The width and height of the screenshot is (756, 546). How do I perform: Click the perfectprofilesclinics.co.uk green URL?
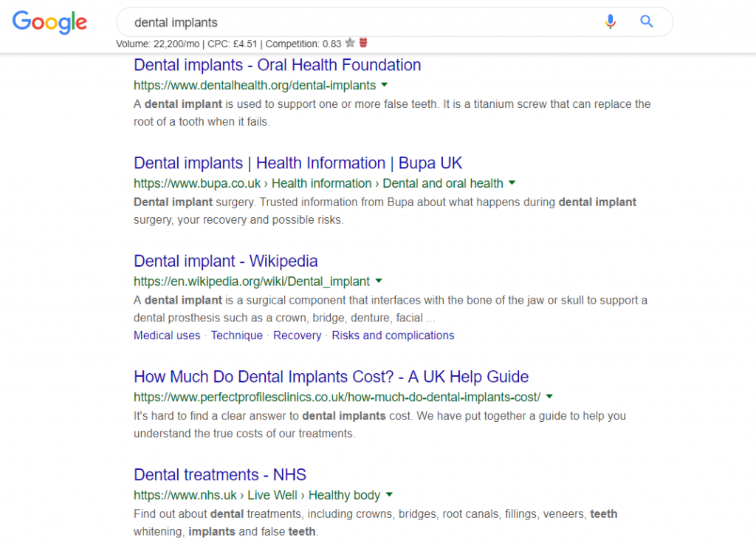337,397
